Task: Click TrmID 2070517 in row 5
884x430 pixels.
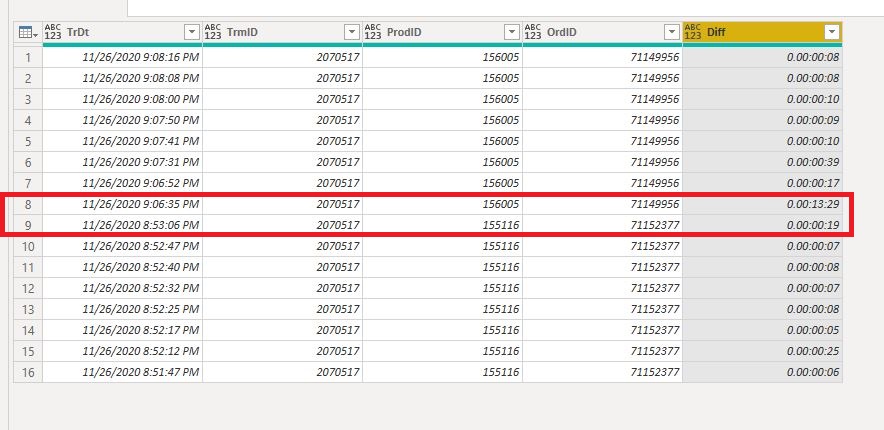Action: click(282, 141)
